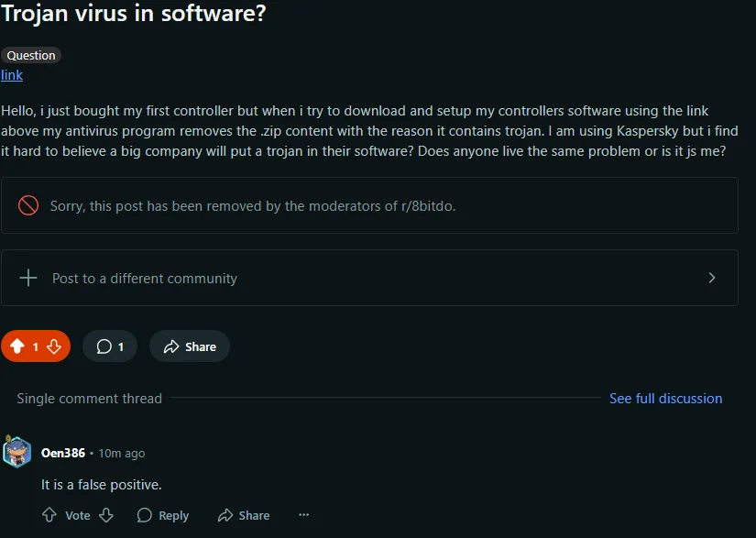Open more options on the comment
Viewport: 756px width, 538px height.
(x=303, y=515)
